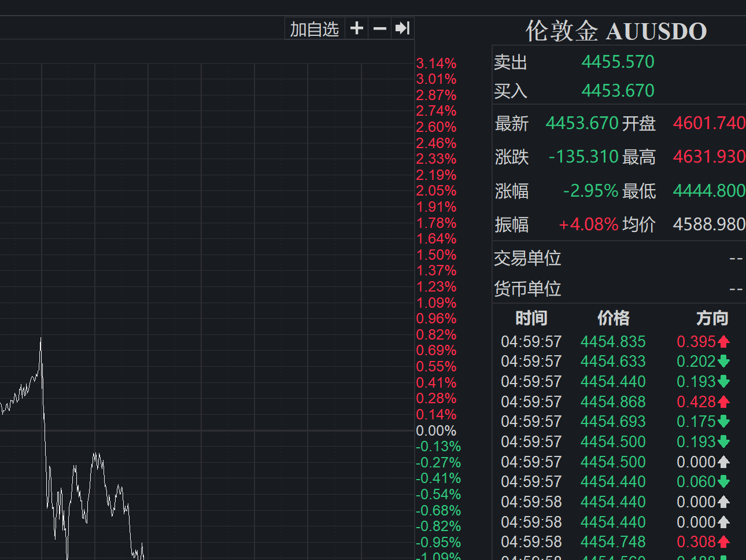Click the jump-to-end arrow icon
Viewport: 746px width, 560px height.
[x=402, y=28]
